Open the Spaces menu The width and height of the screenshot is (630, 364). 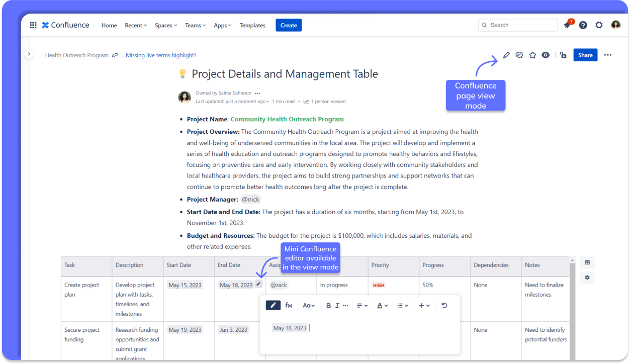tap(166, 25)
